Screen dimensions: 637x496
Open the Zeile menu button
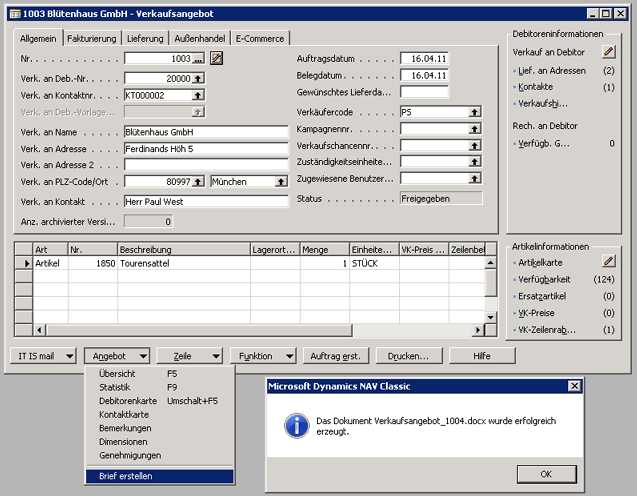190,356
